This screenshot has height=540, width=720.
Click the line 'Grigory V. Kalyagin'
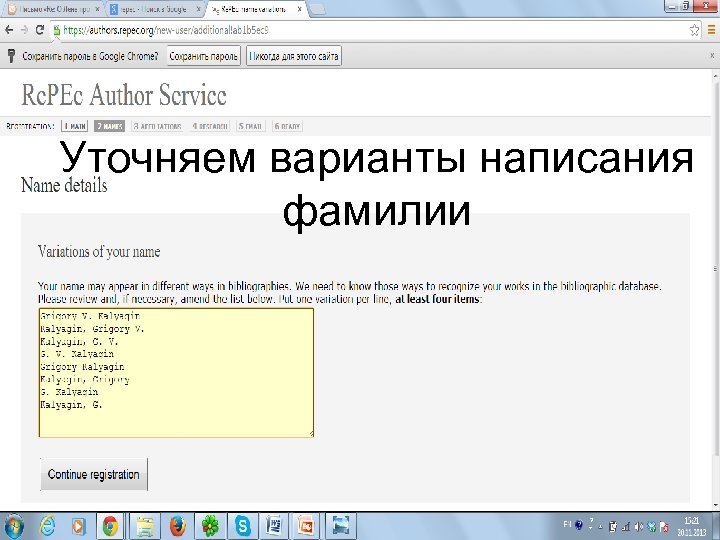(x=90, y=316)
